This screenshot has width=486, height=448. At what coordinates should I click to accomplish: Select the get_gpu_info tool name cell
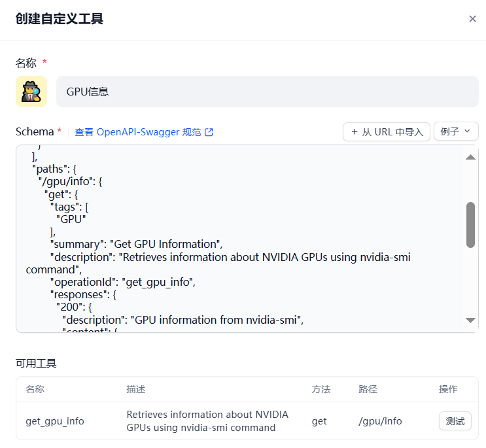click(x=55, y=421)
